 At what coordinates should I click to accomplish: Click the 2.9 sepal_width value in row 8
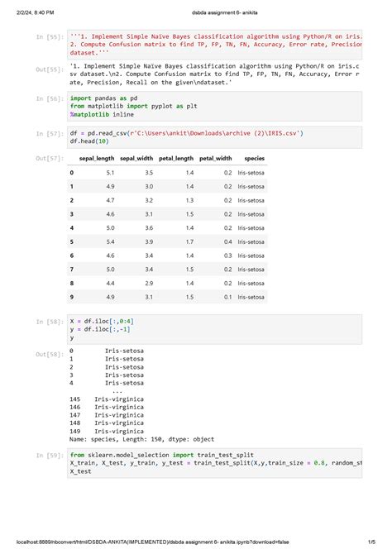tap(149, 284)
